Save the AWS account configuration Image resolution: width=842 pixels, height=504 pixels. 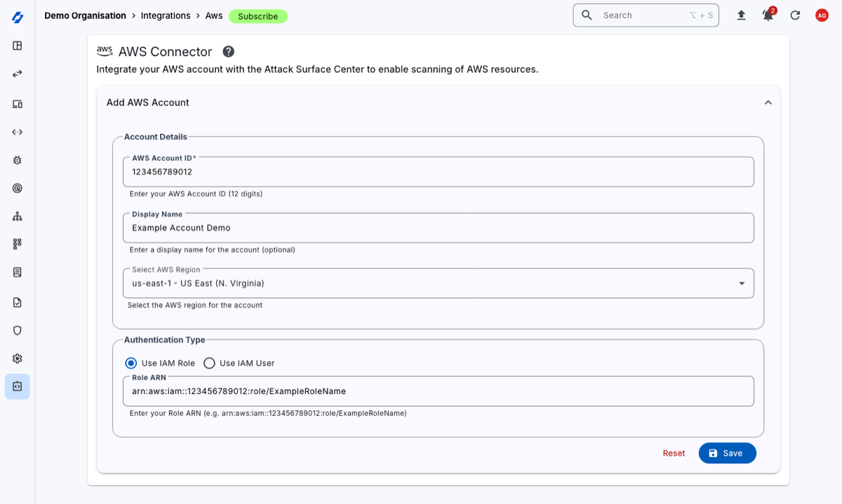727,453
